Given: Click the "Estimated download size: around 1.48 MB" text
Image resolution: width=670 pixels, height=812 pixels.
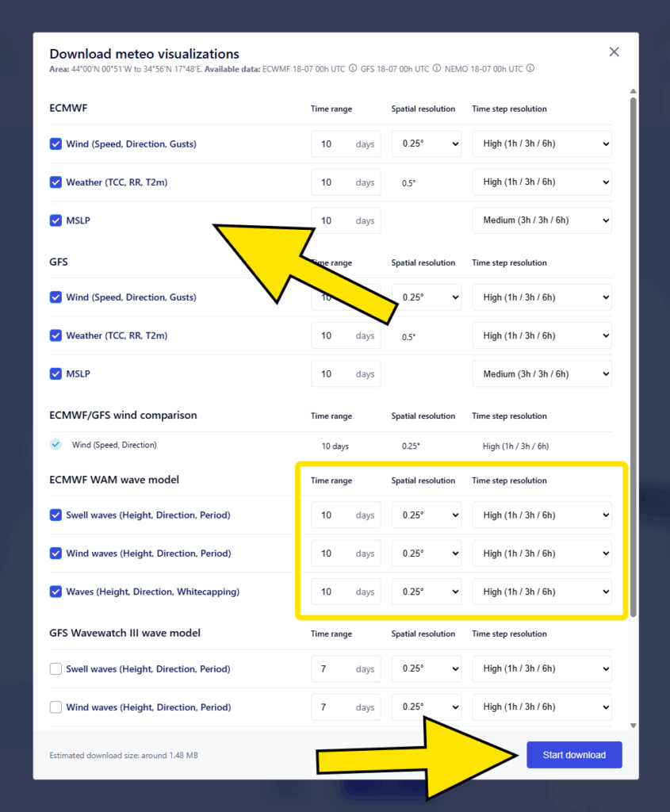Looking at the screenshot, I should point(124,756).
